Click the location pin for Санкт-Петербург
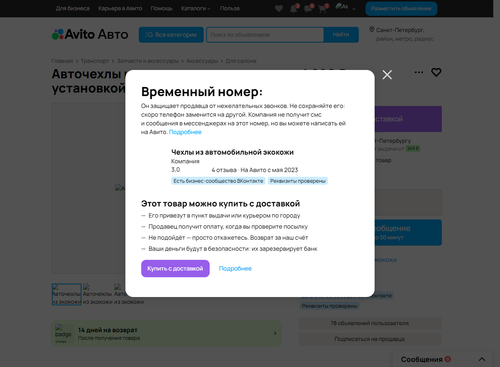This screenshot has height=367, width=500. [372, 30]
